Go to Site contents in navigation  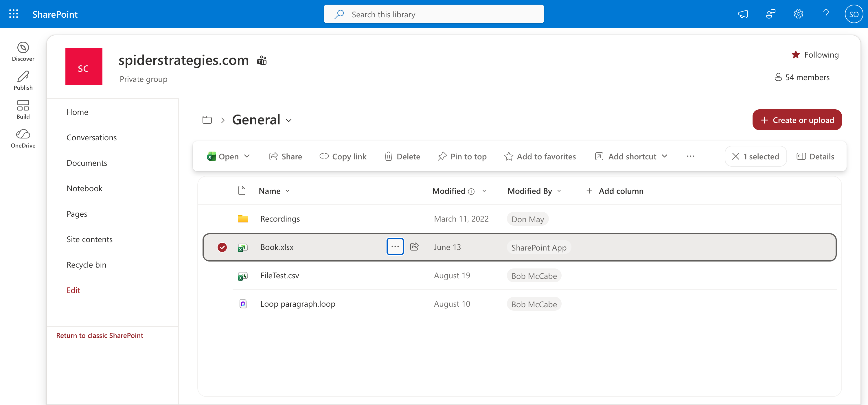pos(90,239)
